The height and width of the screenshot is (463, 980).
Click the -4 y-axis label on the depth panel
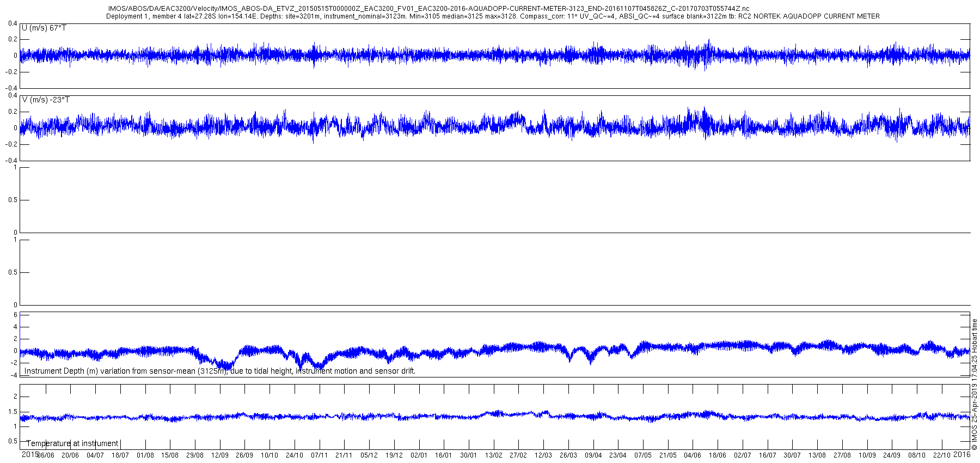(x=14, y=375)
